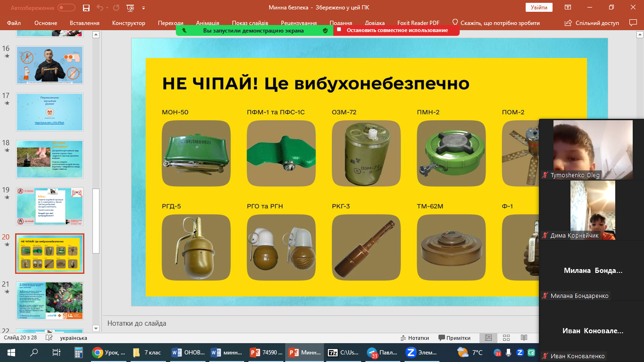Image resolution: width=644 pixels, height=362 pixels.
Task: Open ribbon display options icon
Action: coord(568,8)
